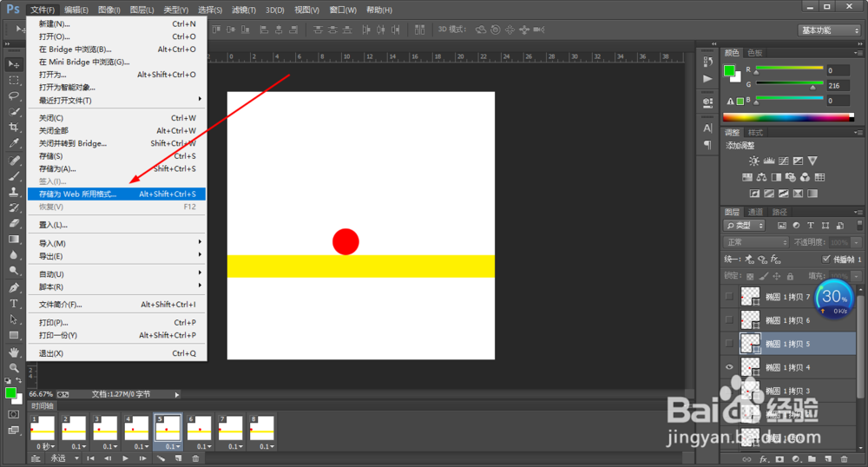Switch to the 色板 tab

pyautogui.click(x=755, y=53)
